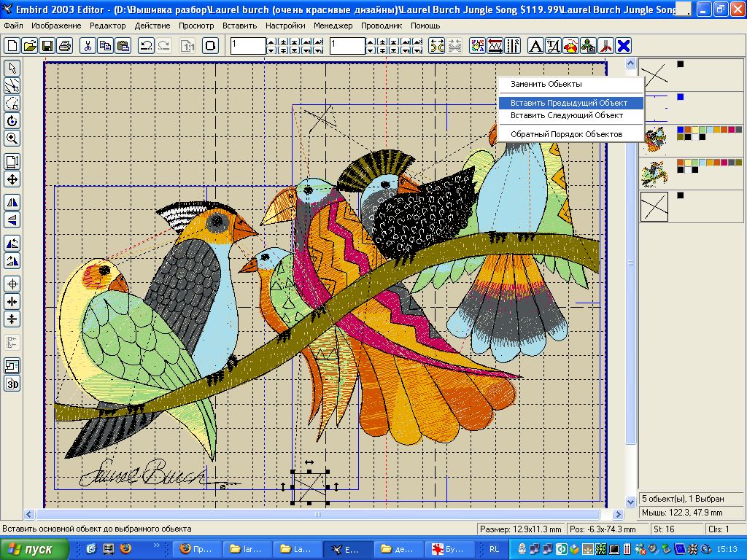The image size is (747, 560).
Task: Open the 'Настройки' menu
Action: (x=285, y=26)
